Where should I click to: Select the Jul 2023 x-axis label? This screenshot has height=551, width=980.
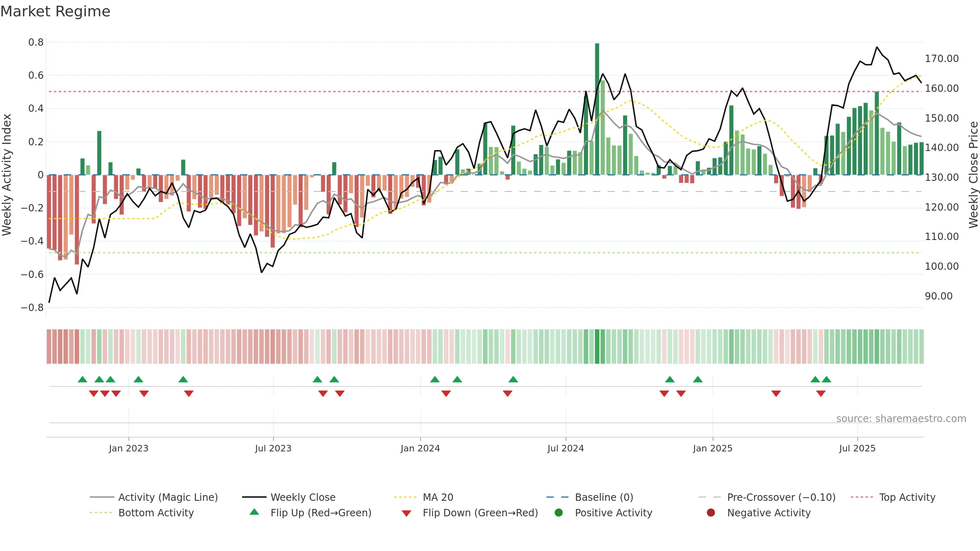(273, 448)
